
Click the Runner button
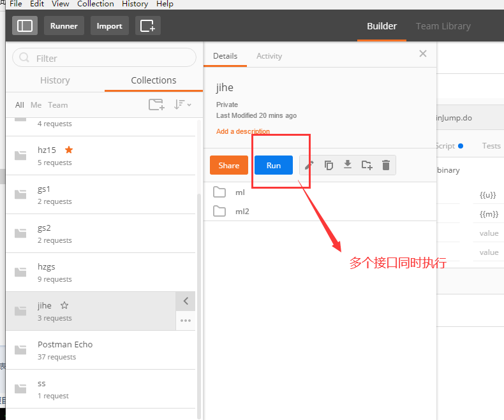tap(64, 25)
